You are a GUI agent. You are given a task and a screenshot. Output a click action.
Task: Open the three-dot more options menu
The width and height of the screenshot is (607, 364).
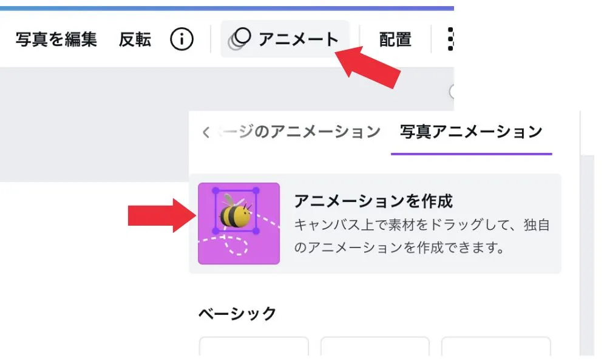(450, 39)
